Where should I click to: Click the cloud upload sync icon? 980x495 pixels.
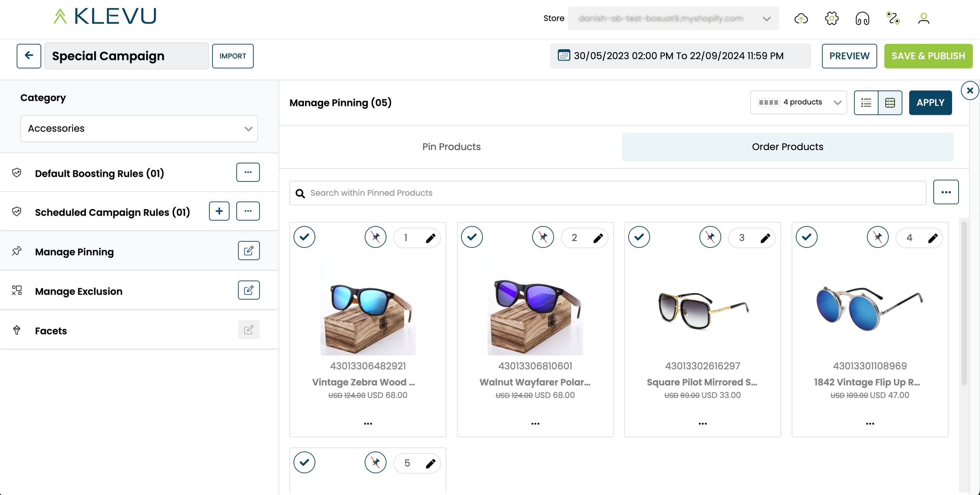801,18
